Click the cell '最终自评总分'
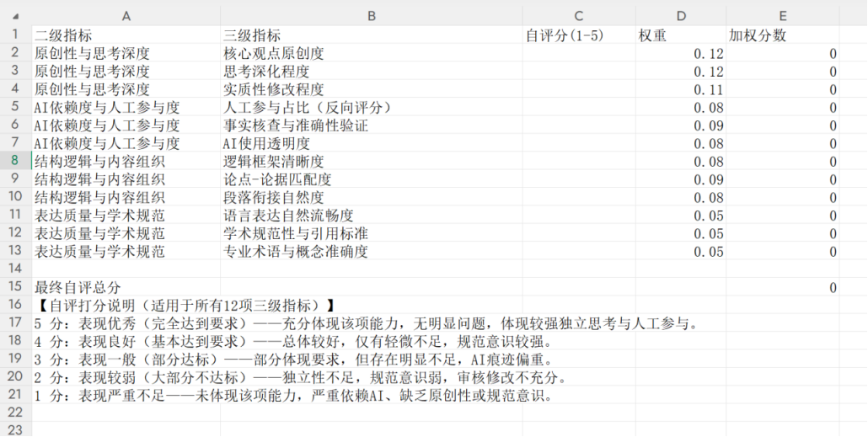The height and width of the screenshot is (437, 868). (x=126, y=288)
